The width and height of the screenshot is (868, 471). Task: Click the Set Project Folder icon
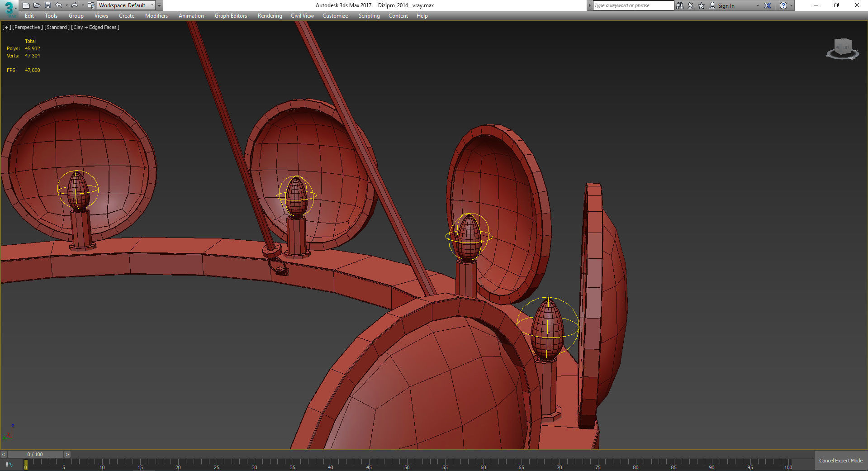pyautogui.click(x=91, y=5)
